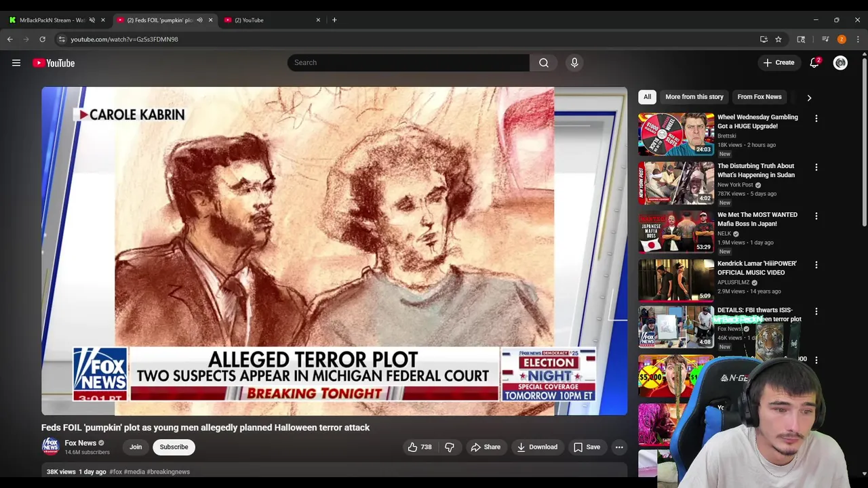Open the YouTube hamburger guide menu
The image size is (868, 488).
[x=16, y=63]
